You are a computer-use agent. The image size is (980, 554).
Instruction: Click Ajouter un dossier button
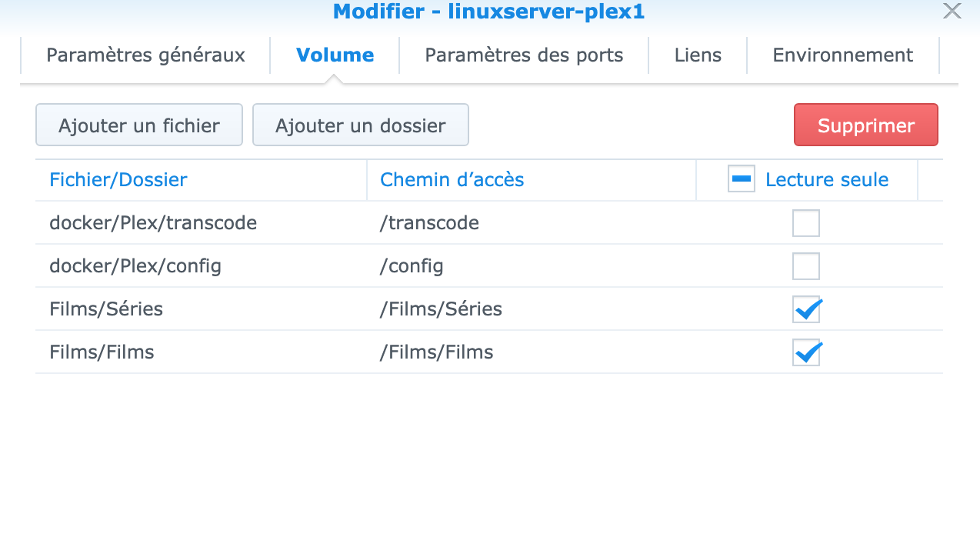pos(360,125)
